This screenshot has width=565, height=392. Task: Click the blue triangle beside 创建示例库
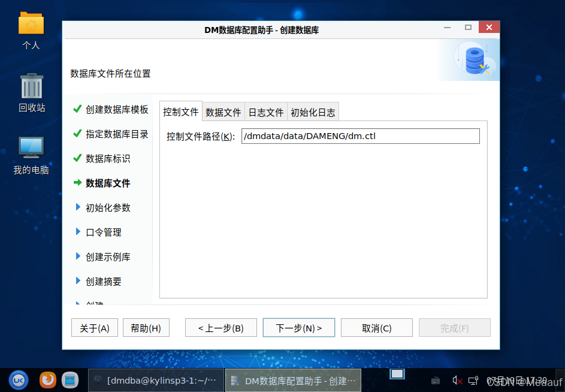pyautogui.click(x=78, y=256)
